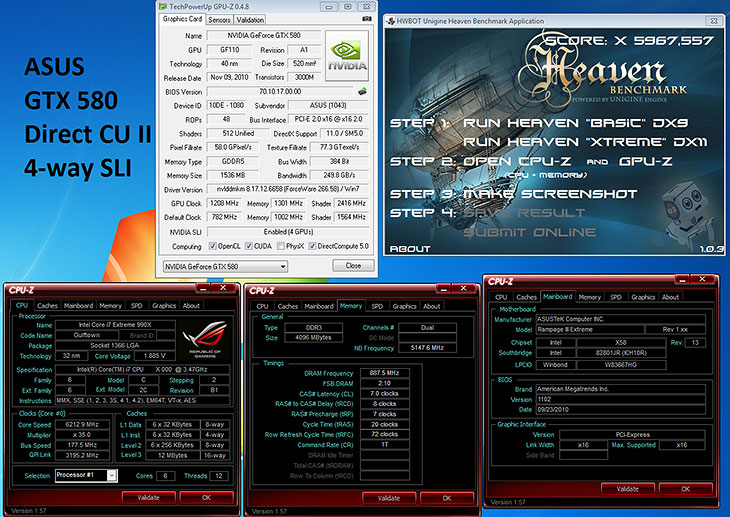The height and width of the screenshot is (517, 730).
Task: Click the GPU-Z camera screenshot icon
Action: [x=367, y=19]
